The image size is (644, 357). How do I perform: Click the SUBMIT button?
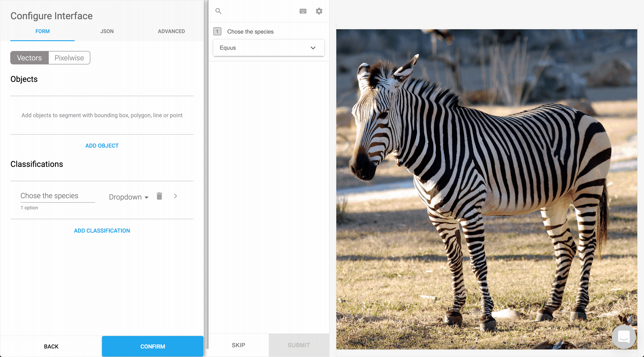tap(299, 345)
